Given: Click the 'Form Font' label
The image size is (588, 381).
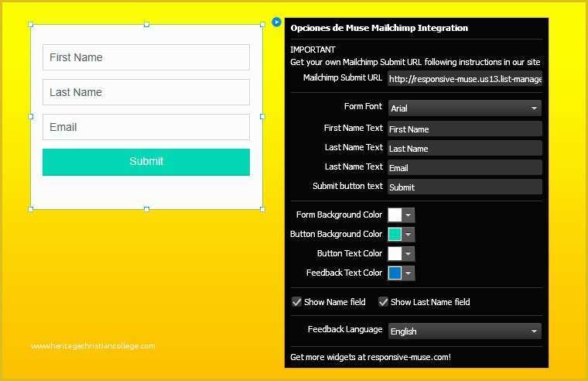Looking at the screenshot, I should click(363, 106).
